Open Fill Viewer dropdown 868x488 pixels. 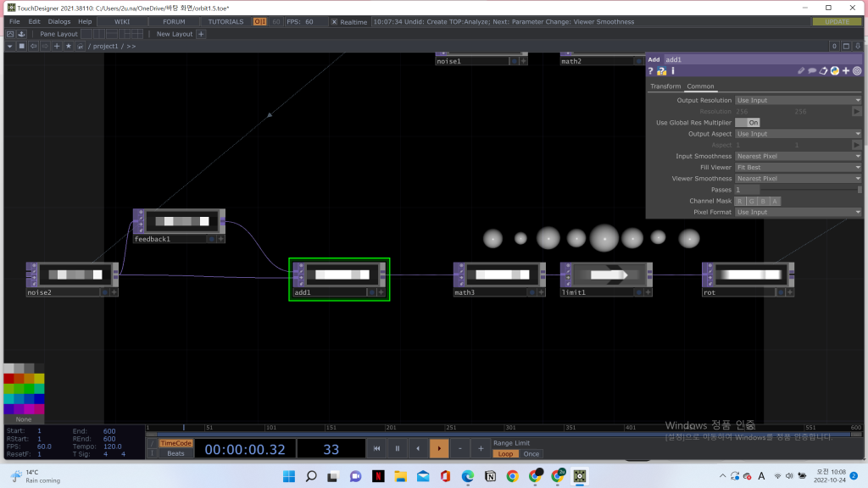click(798, 167)
